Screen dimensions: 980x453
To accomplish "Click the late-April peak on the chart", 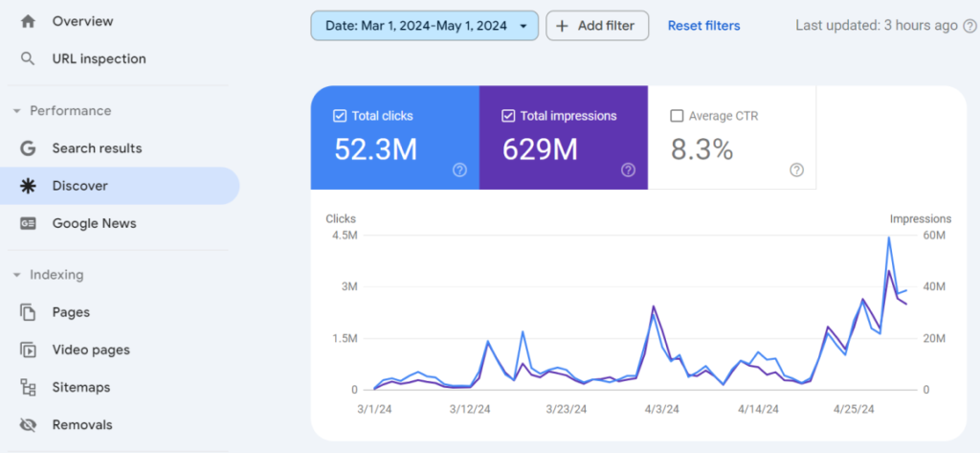I will pos(889,238).
